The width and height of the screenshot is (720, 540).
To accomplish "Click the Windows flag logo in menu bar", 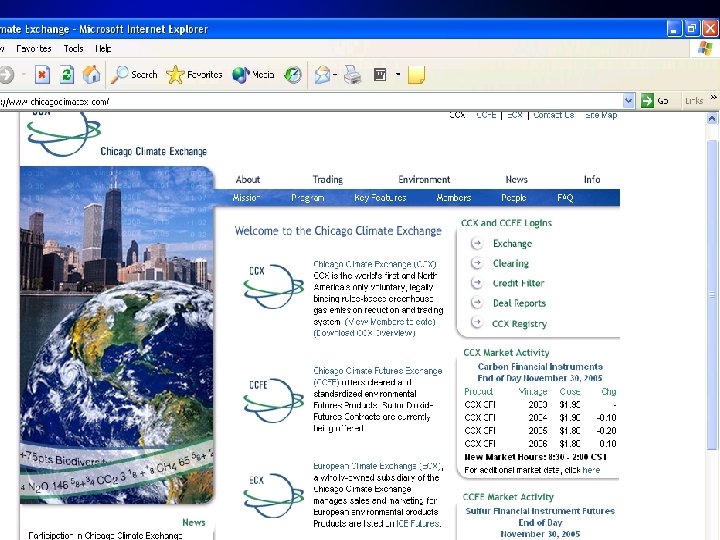I will click(705, 48).
